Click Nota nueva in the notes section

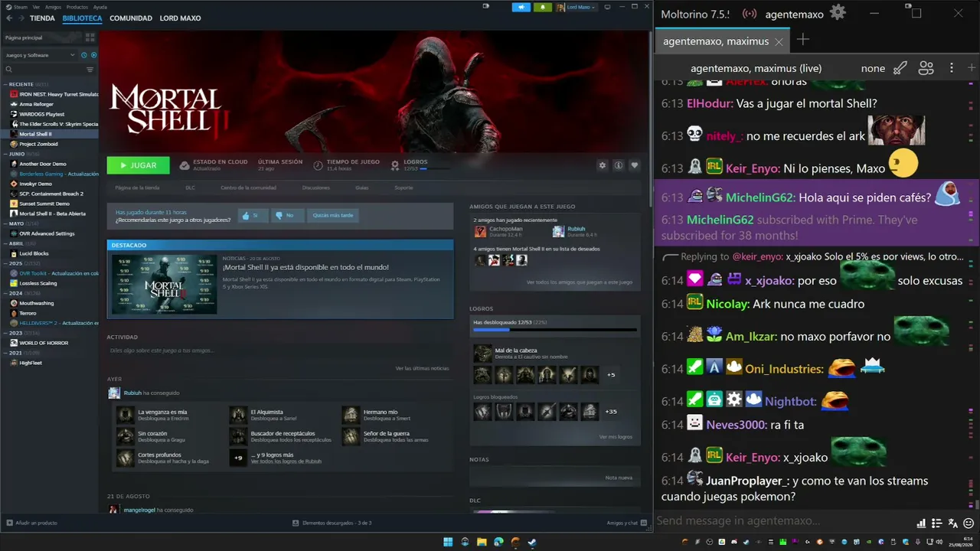[x=619, y=478]
